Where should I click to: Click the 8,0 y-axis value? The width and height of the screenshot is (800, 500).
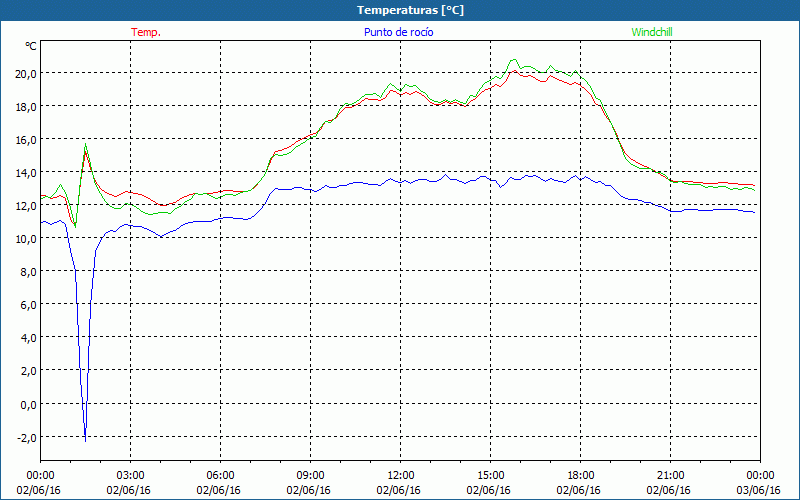(29, 272)
